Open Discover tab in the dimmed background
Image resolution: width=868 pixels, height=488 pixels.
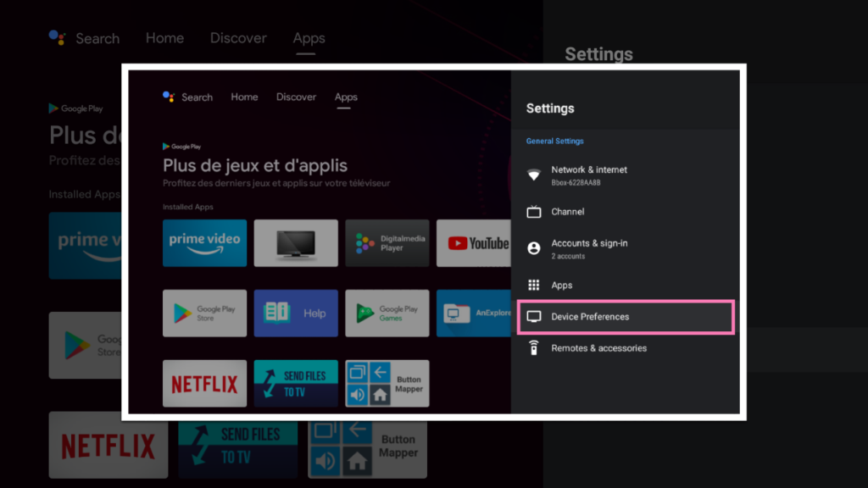[x=238, y=38]
